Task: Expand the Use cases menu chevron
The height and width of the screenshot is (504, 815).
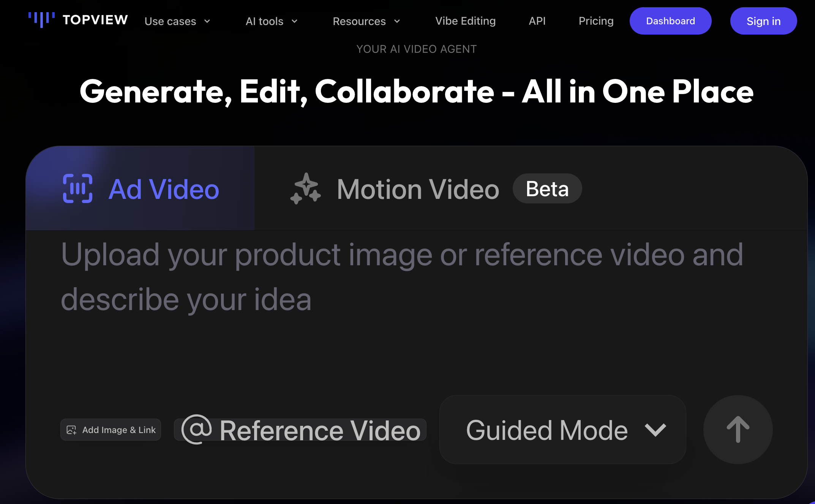Action: (207, 21)
